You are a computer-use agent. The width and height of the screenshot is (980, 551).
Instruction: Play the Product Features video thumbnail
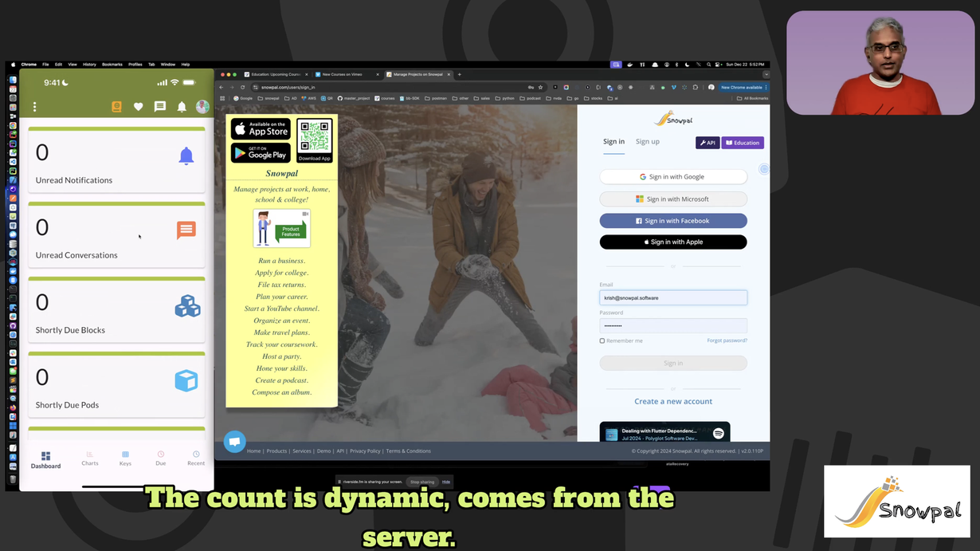coord(282,228)
